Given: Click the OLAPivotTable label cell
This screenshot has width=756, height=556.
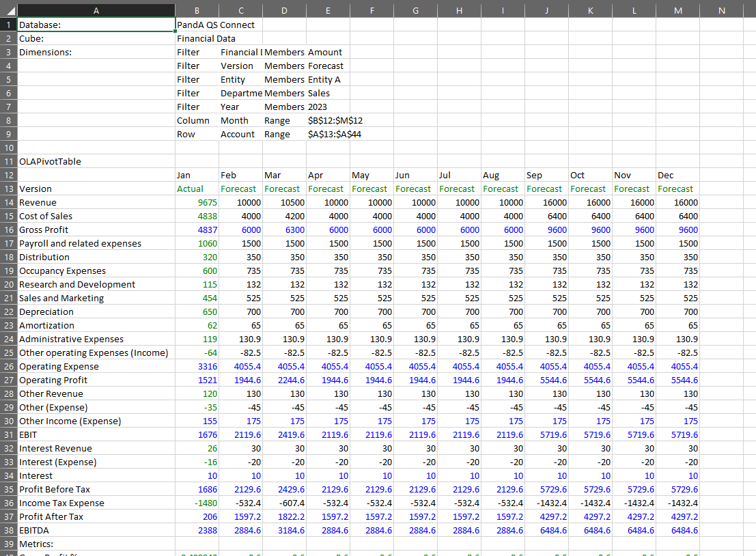Looking at the screenshot, I should pos(50,161).
